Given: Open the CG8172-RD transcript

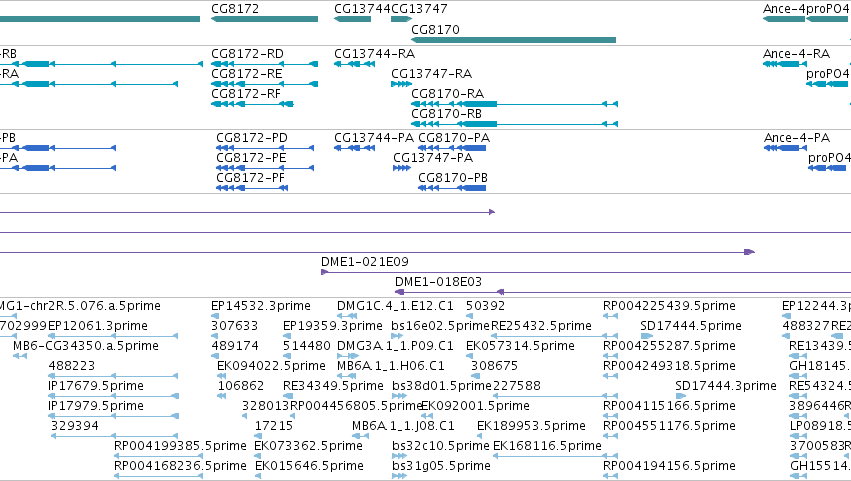Looking at the screenshot, I should click(x=264, y=64).
